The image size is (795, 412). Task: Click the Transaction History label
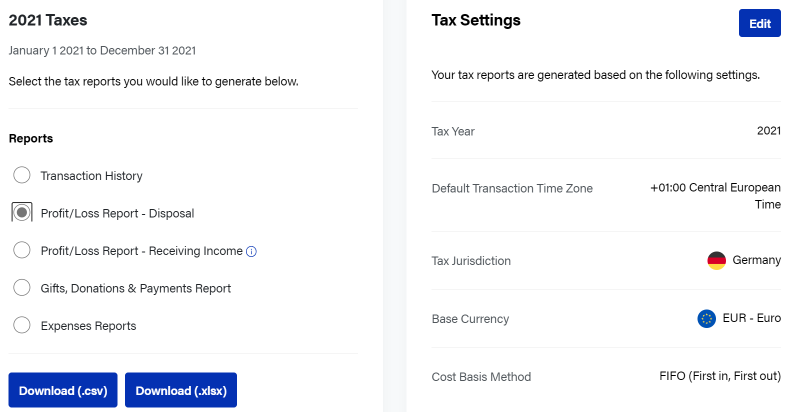[91, 176]
